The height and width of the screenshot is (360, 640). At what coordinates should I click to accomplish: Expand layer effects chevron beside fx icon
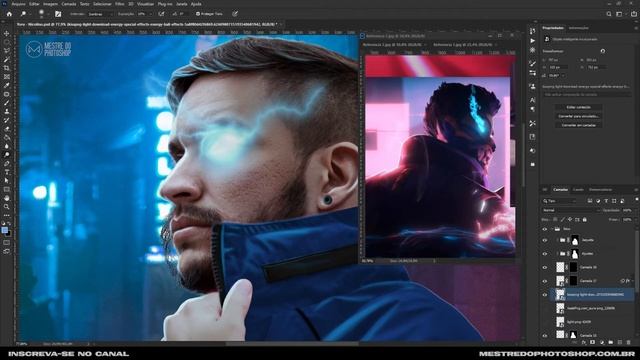632,281
